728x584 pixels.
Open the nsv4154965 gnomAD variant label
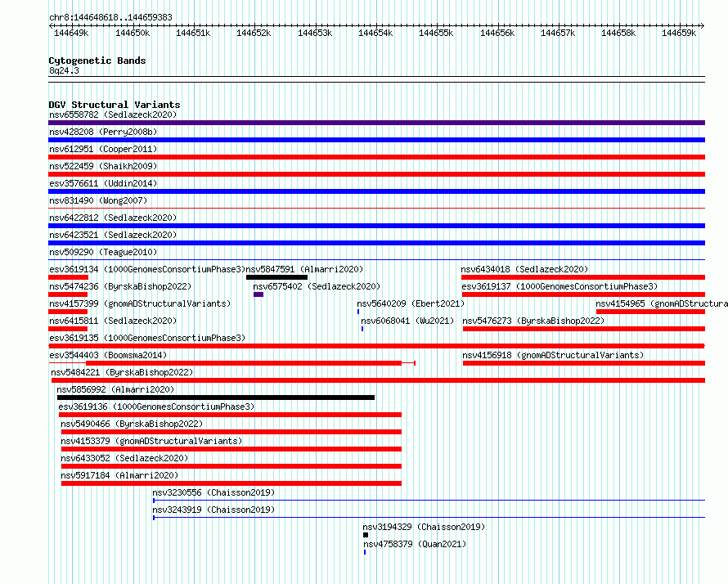click(x=662, y=303)
